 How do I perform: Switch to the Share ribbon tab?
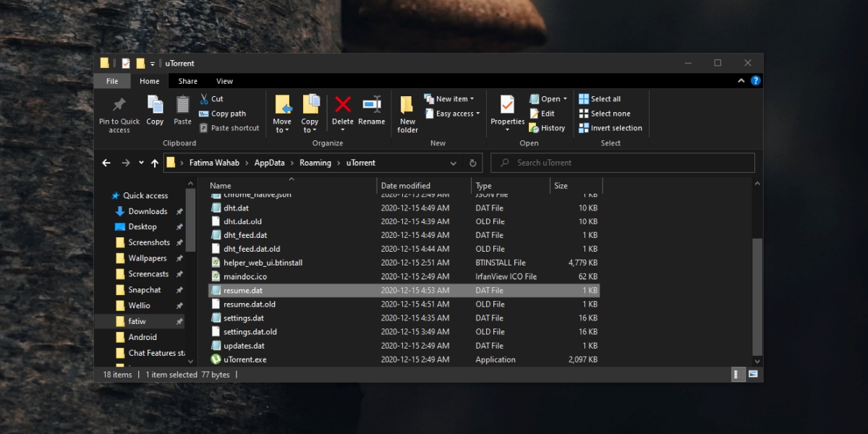pos(188,81)
